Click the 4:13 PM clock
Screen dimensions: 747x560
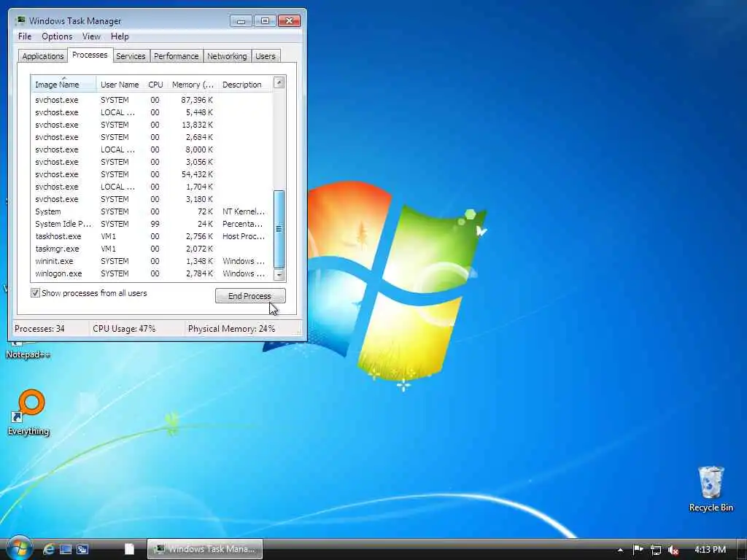710,550
